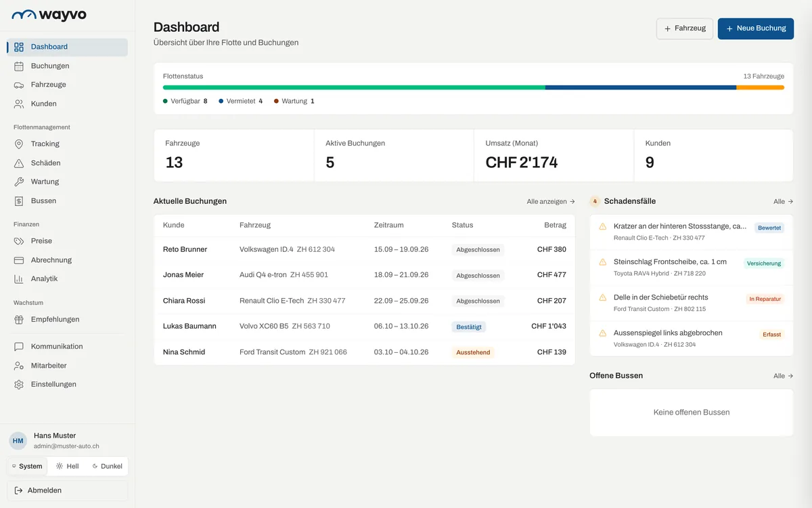Switch to the Hell light theme
This screenshot has height=508, width=812.
click(68, 466)
